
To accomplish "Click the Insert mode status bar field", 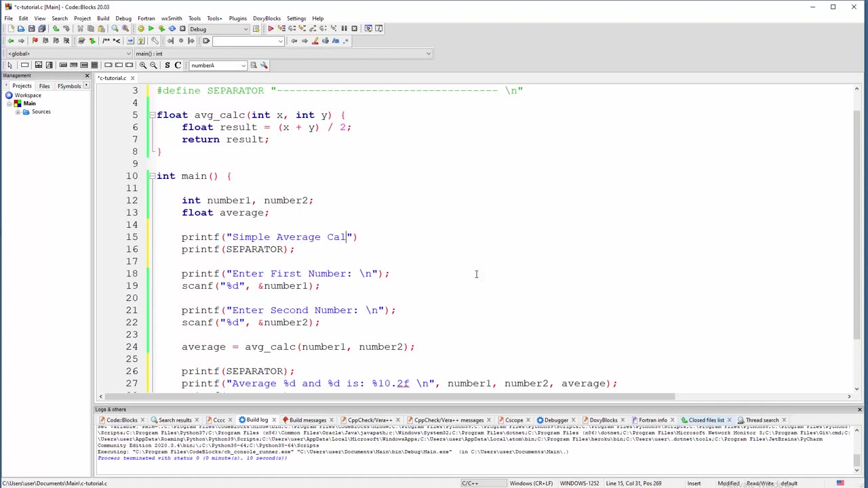I will point(694,483).
